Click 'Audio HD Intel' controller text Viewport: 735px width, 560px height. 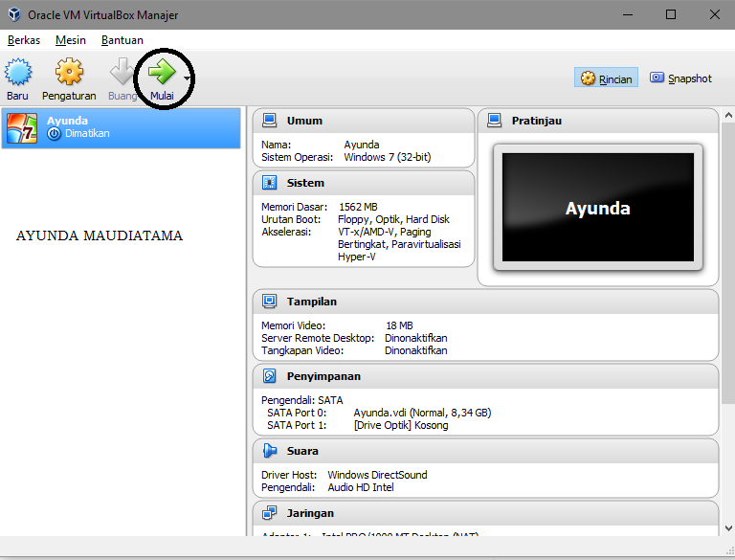pyautogui.click(x=361, y=487)
